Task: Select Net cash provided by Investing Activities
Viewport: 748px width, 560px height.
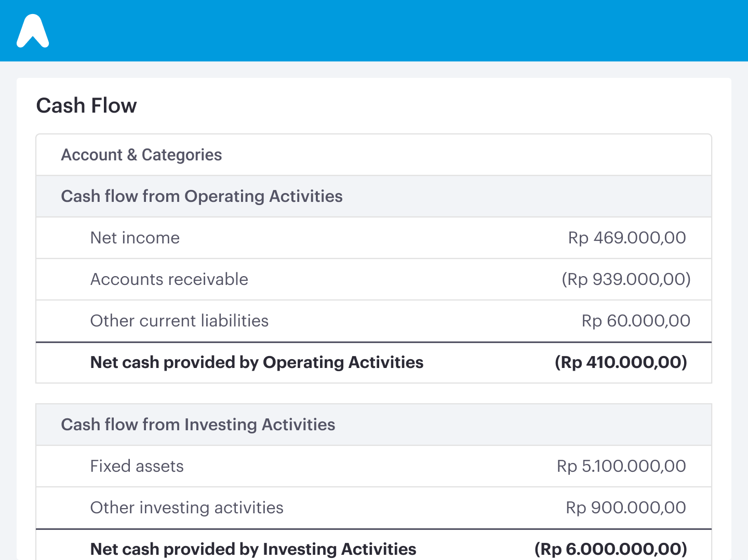Action: tap(253, 549)
